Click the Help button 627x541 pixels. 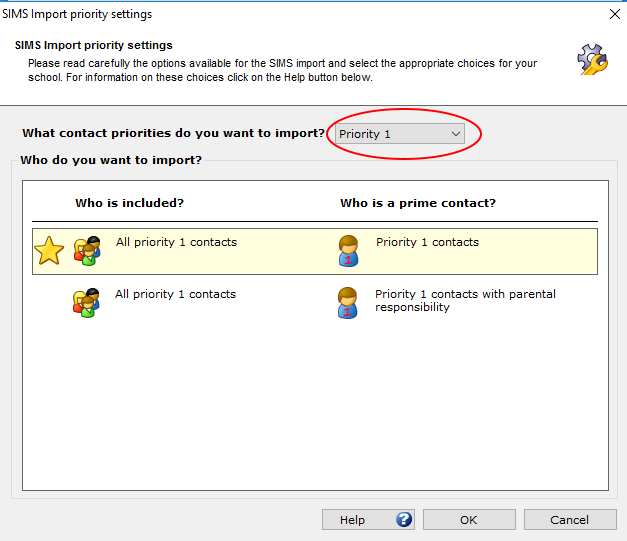tap(368, 519)
